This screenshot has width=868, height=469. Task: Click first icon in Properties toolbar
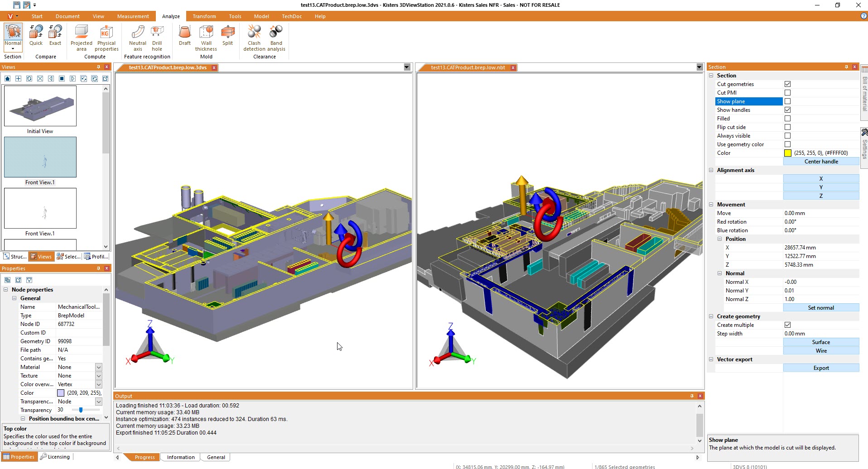coord(7,280)
